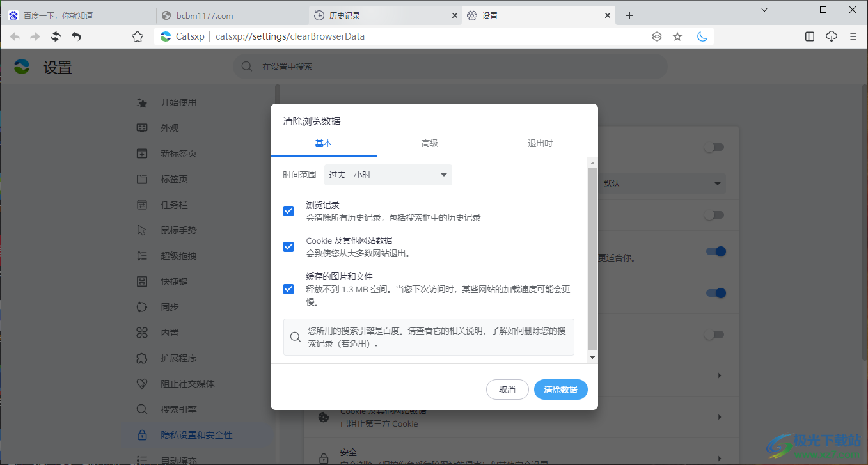Click the undo close tab arrow icon
868x465 pixels.
tap(76, 36)
